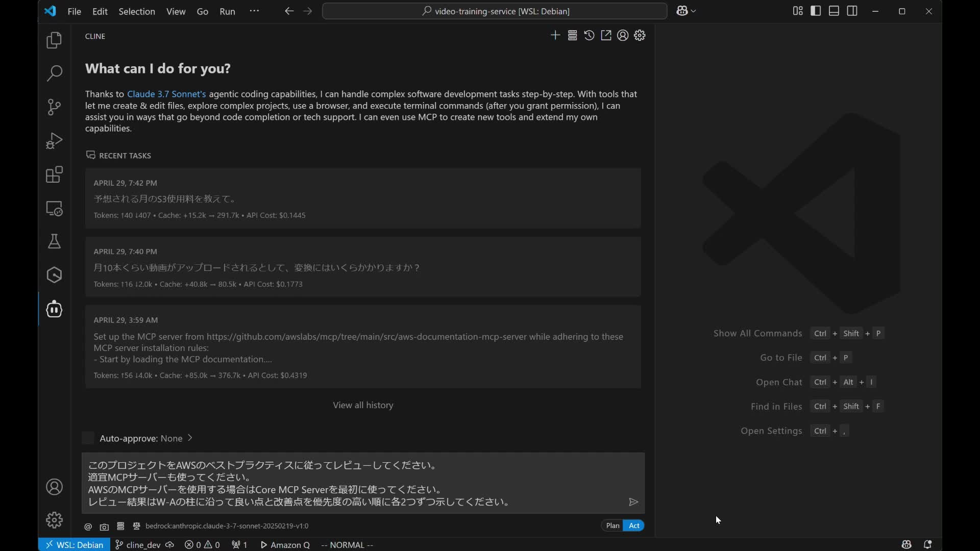Click the errors and warnings counter
980x551 pixels.
[202, 545]
